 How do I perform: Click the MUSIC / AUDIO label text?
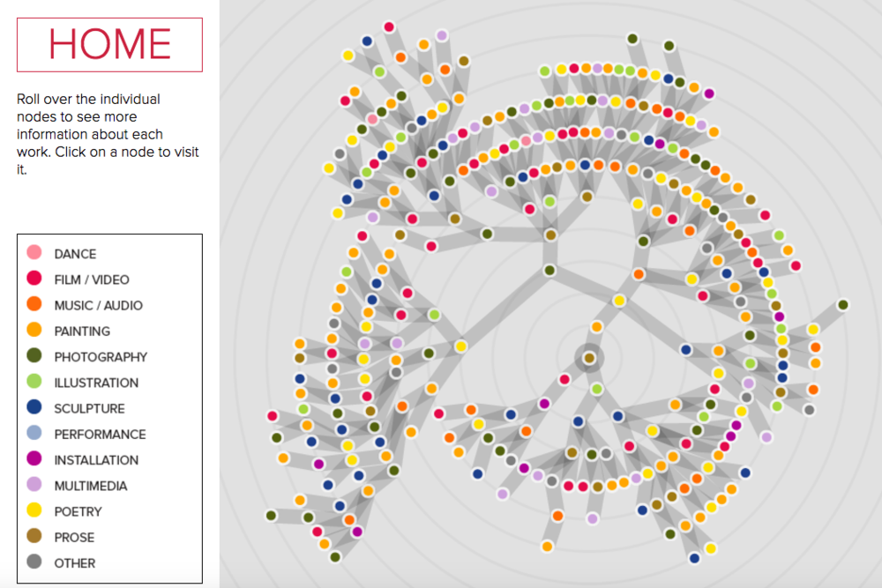99,306
